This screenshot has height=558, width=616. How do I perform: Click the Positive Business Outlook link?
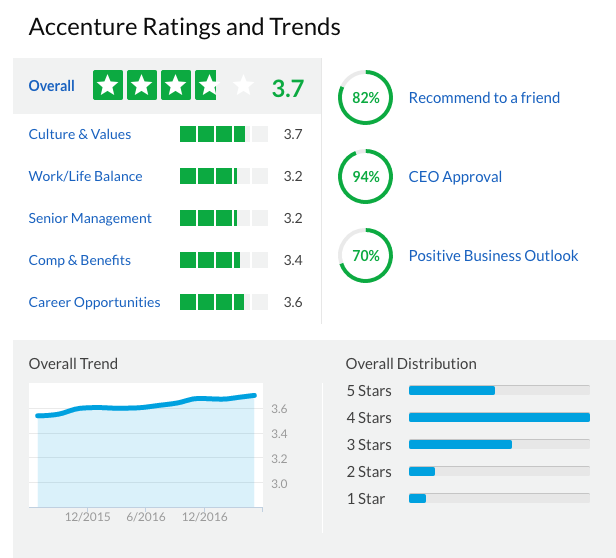493,256
